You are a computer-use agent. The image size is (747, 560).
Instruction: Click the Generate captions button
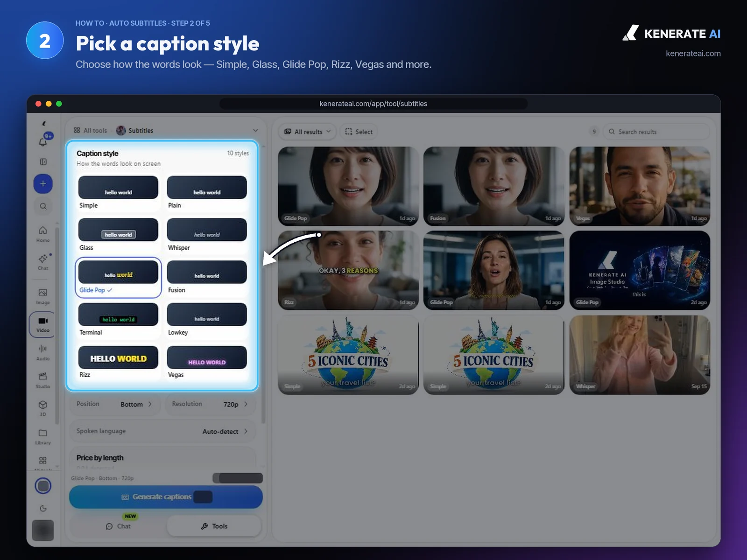[166, 497]
